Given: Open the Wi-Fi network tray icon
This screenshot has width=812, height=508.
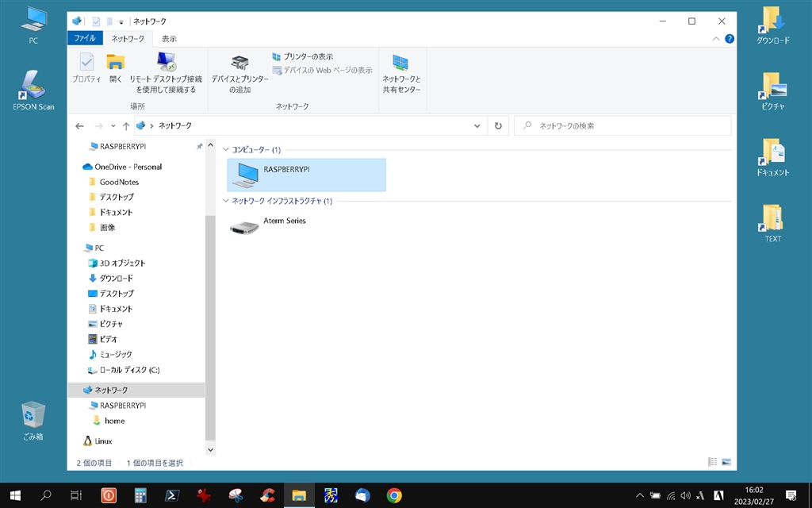Looking at the screenshot, I should [671, 495].
